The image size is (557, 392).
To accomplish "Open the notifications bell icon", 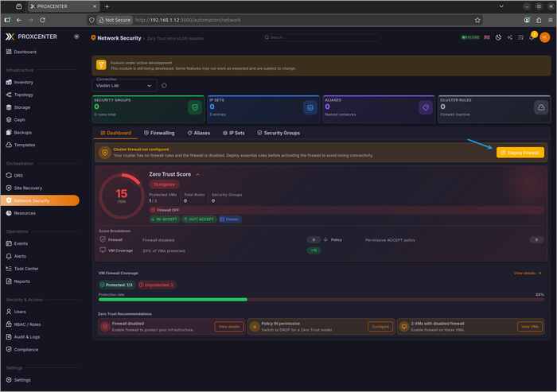I will pyautogui.click(x=532, y=37).
